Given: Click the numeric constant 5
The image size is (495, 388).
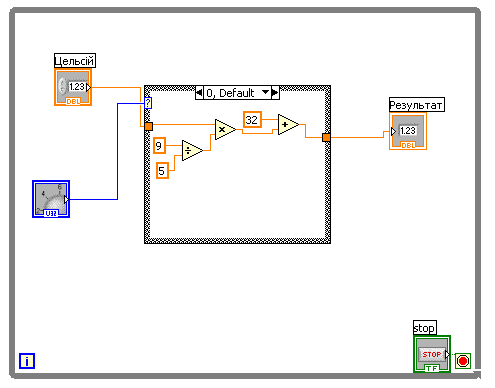Looking at the screenshot, I should pos(162,171).
